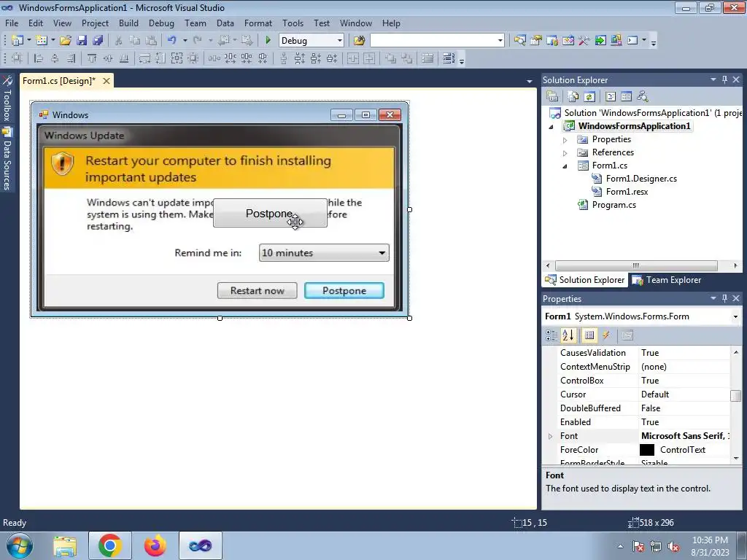The image size is (747, 560).
Task: Show Events with the lightning bolt icon
Action: (606, 335)
